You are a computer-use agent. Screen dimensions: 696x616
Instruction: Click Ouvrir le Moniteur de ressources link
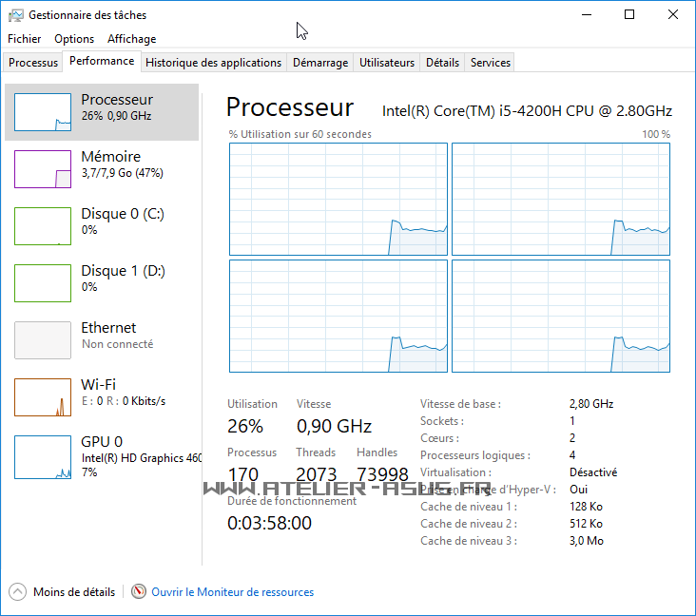(x=232, y=592)
